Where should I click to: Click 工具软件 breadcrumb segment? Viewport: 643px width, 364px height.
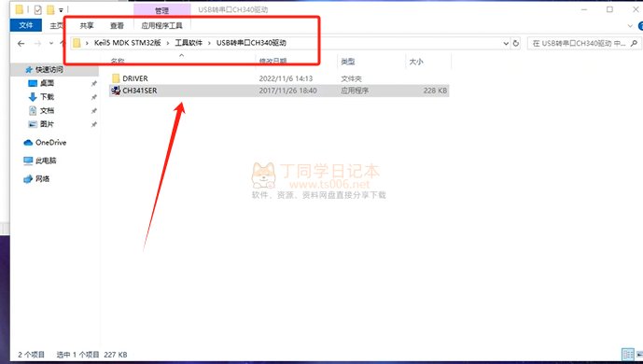189,43
